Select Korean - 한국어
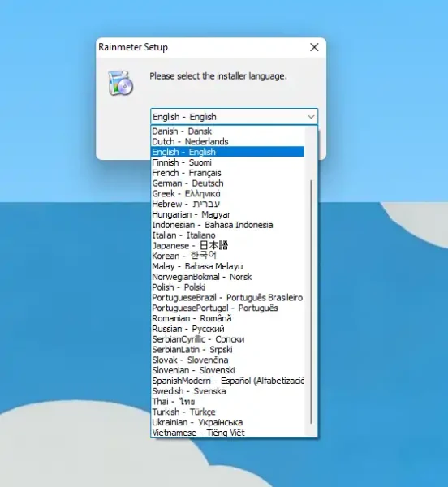 point(227,256)
